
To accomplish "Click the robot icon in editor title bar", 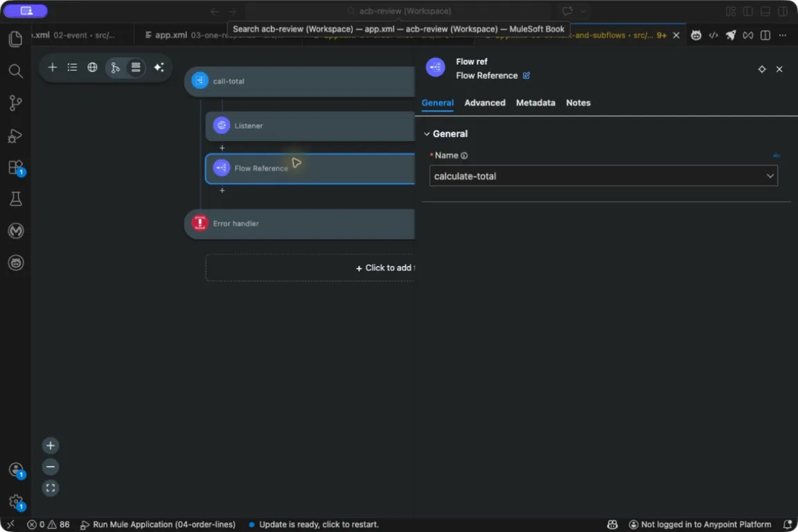I will coord(696,35).
